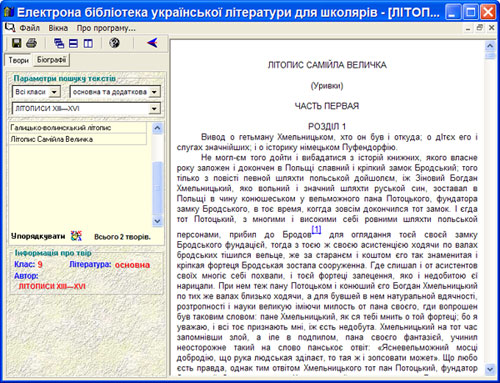The height and width of the screenshot is (383, 500).
Task: Restore the inner document window
Action: pyautogui.click(x=480, y=28)
